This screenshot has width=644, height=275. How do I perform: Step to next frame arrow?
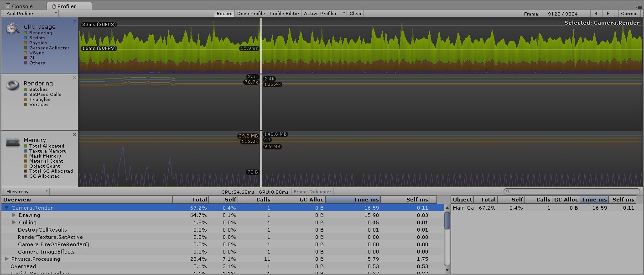click(x=608, y=13)
